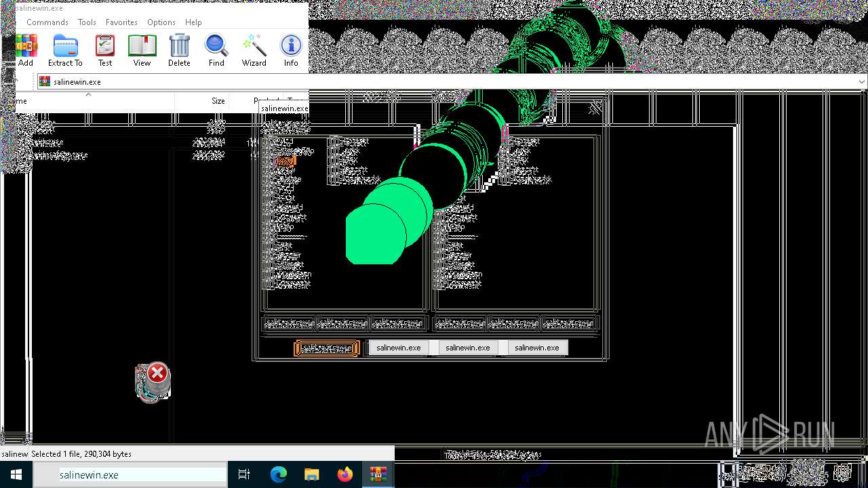Expand the address bar path dropdown arrow

tap(862, 81)
